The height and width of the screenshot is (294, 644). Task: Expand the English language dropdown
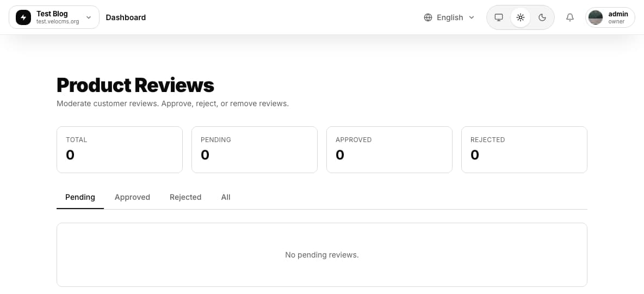tap(449, 17)
